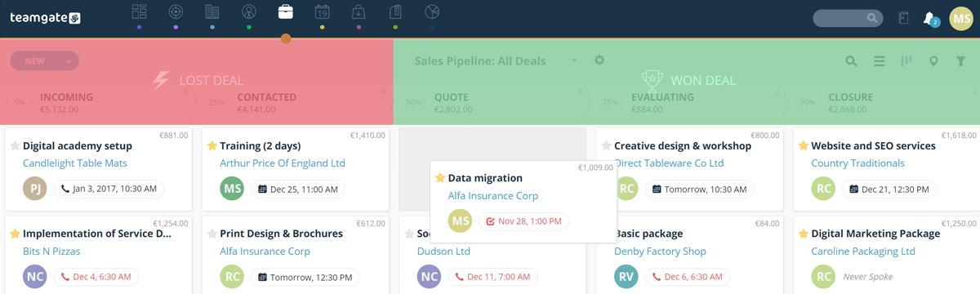Open the Tomorrow, 12:30 PM activity

coord(305,277)
